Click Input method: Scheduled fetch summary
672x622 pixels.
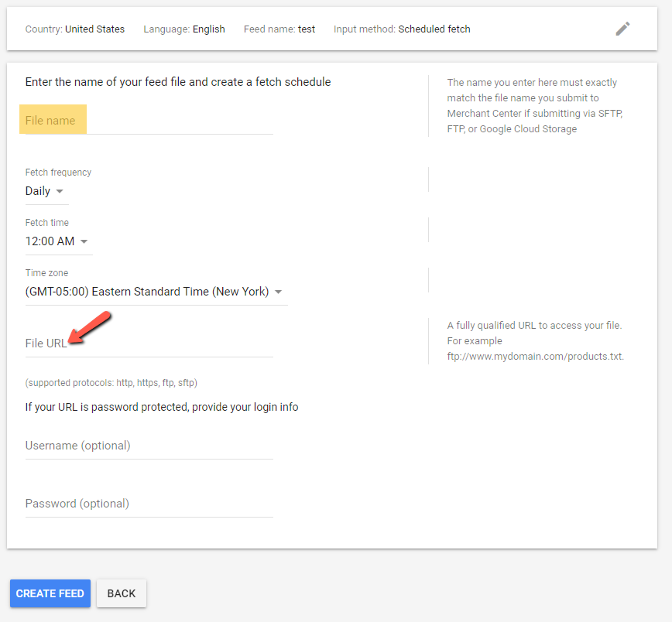402,29
